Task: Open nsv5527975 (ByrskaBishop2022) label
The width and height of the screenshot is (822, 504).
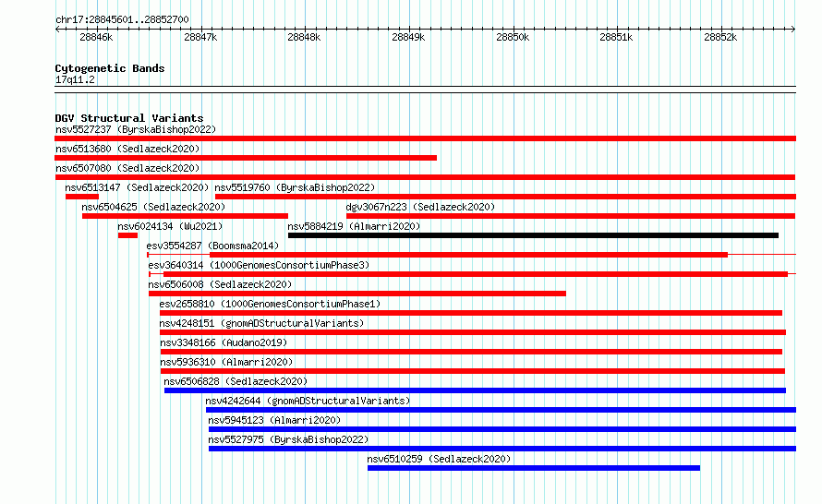Action: pyautogui.click(x=288, y=439)
